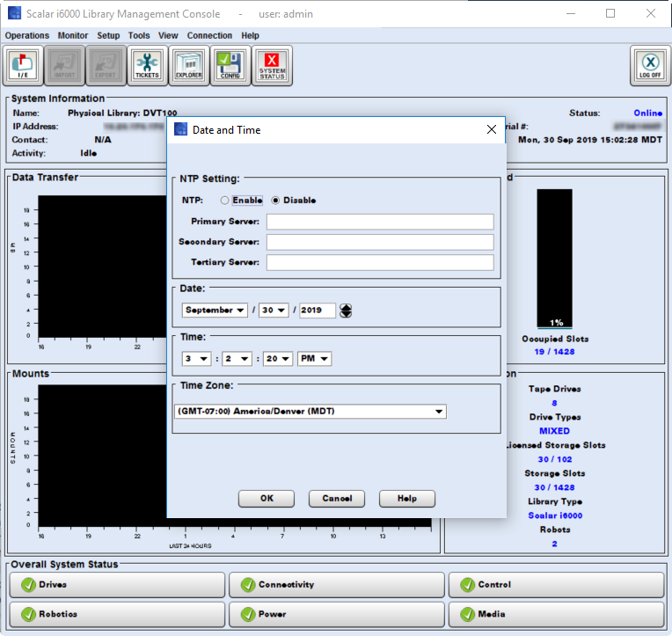The height and width of the screenshot is (636, 672).
Task: Click the Connectivity status button
Action: (337, 585)
